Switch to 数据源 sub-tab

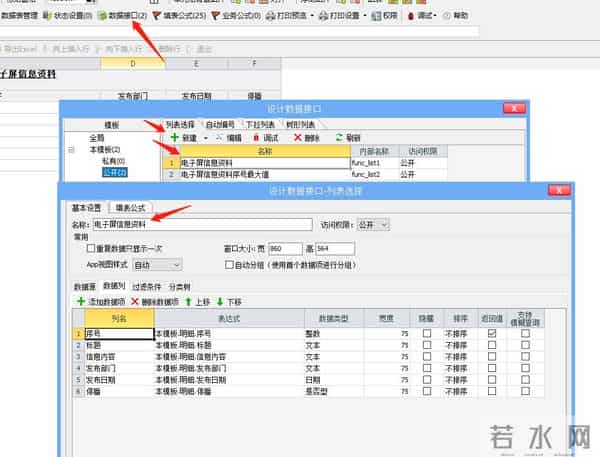coord(85,287)
